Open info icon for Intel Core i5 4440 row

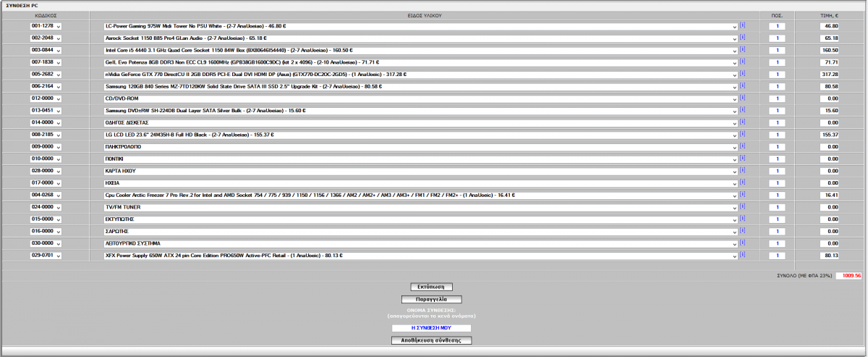(742, 50)
